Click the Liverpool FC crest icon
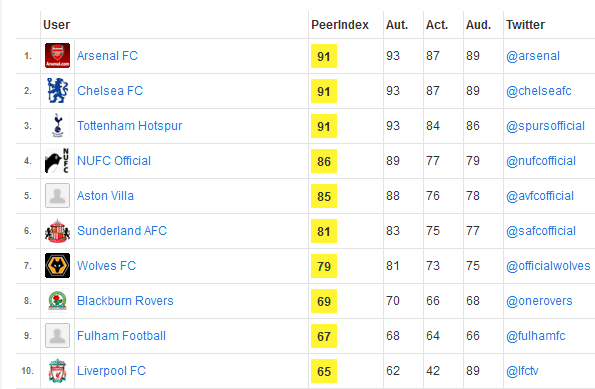Screen dimensions: 595x389 pyautogui.click(x=57, y=371)
